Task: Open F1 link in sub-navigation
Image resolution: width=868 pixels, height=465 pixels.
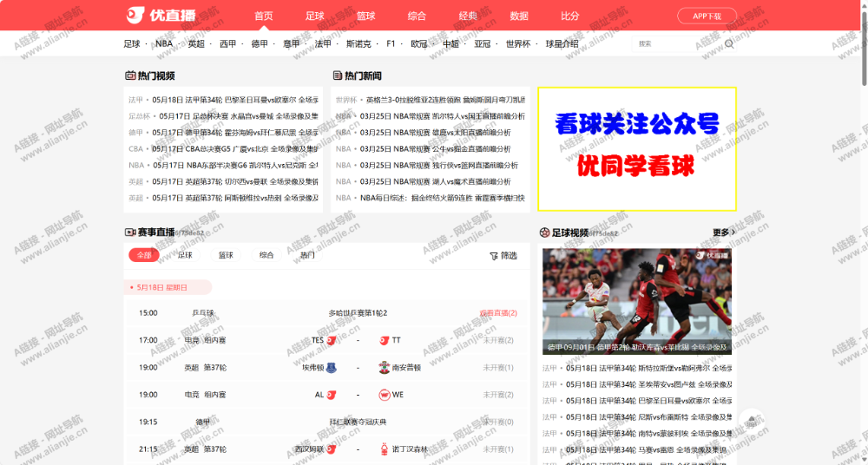Action: 391,43
